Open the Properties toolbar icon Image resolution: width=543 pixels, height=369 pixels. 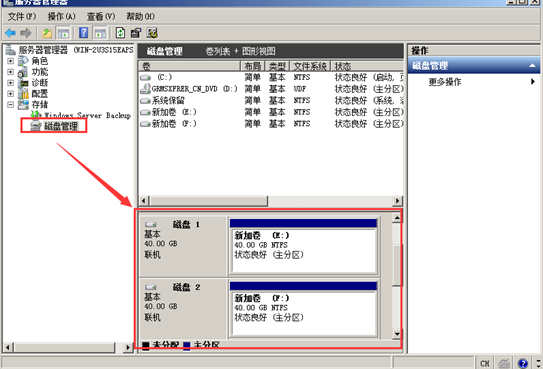tap(136, 33)
